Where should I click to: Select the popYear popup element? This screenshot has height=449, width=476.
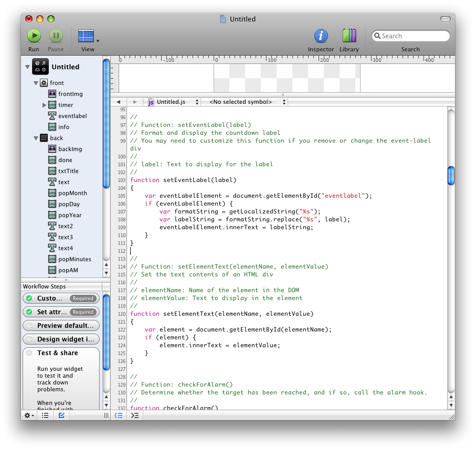point(65,215)
